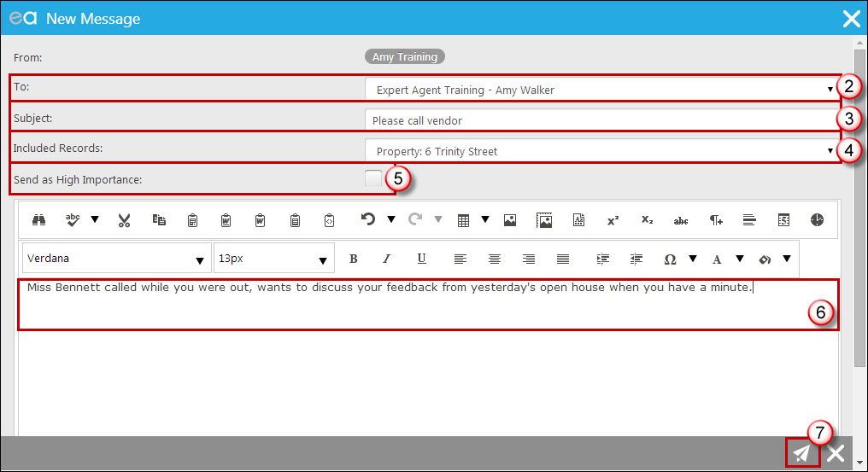Click inside the message body text
Image resolution: width=868 pixels, height=472 pixels.
pyautogui.click(x=390, y=288)
